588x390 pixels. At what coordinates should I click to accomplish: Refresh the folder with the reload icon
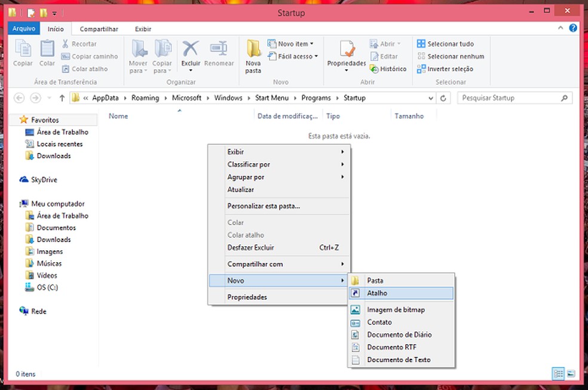[x=443, y=98]
